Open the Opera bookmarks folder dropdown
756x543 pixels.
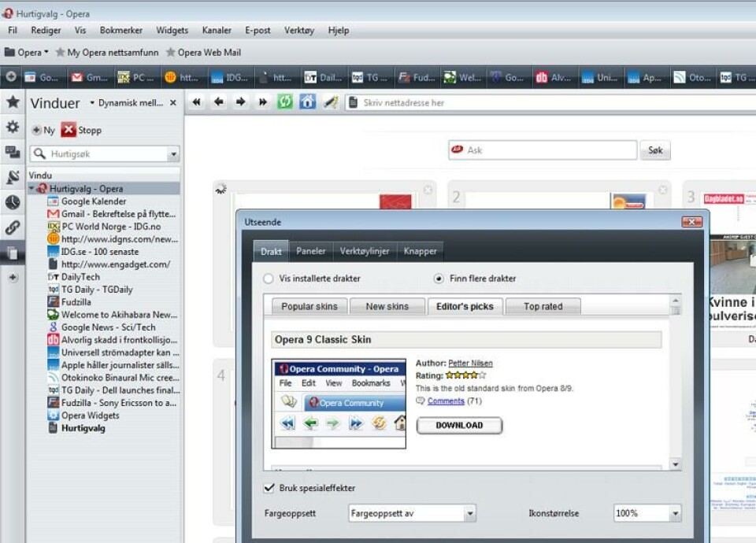[x=27, y=52]
